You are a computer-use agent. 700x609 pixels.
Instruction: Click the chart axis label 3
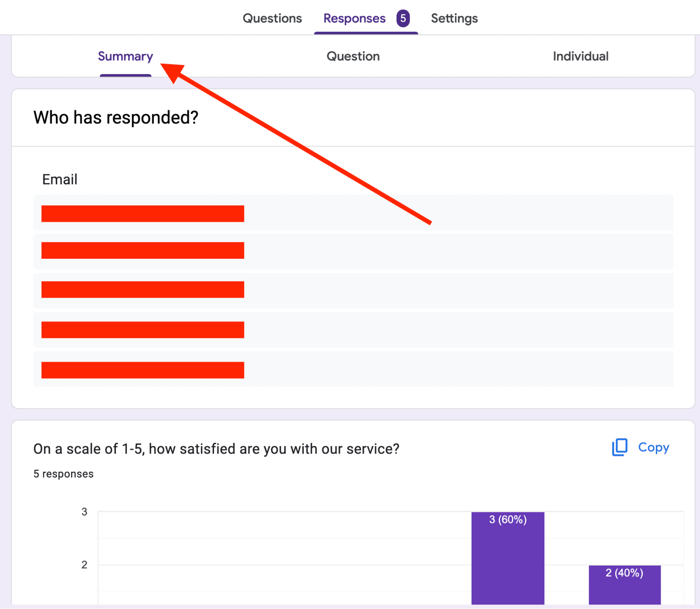point(84,511)
